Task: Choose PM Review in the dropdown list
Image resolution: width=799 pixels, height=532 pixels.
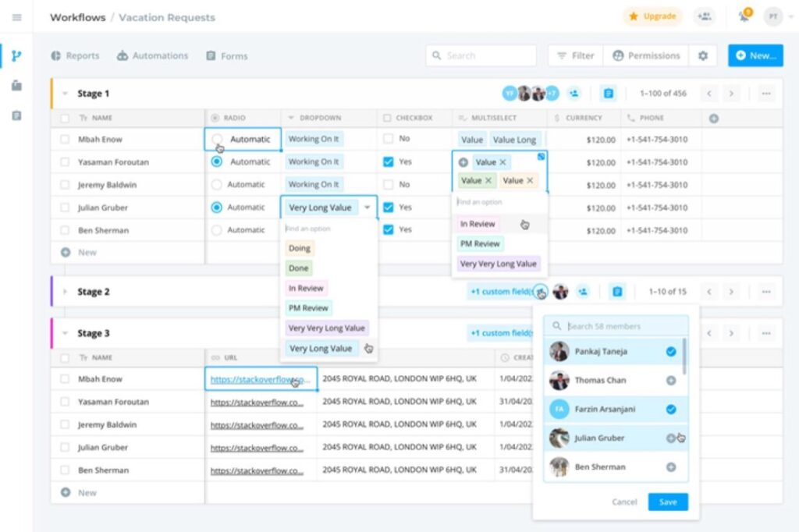Action: pyautogui.click(x=308, y=308)
